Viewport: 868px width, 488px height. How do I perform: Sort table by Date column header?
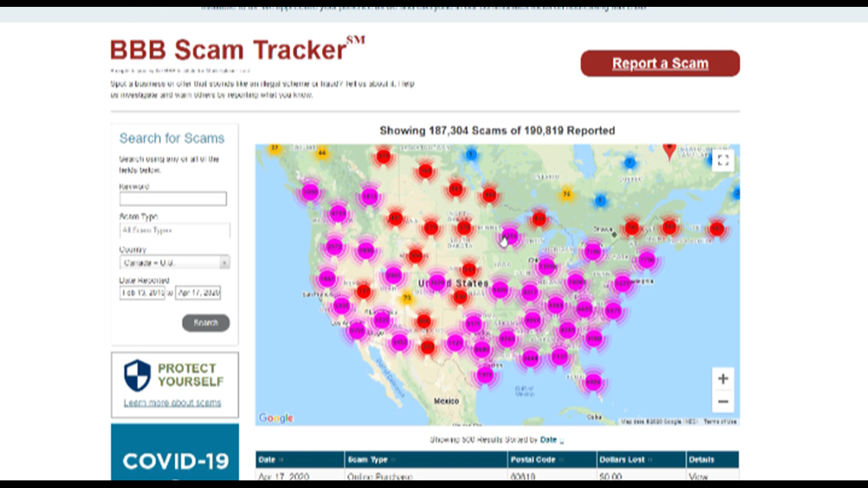[299, 459]
